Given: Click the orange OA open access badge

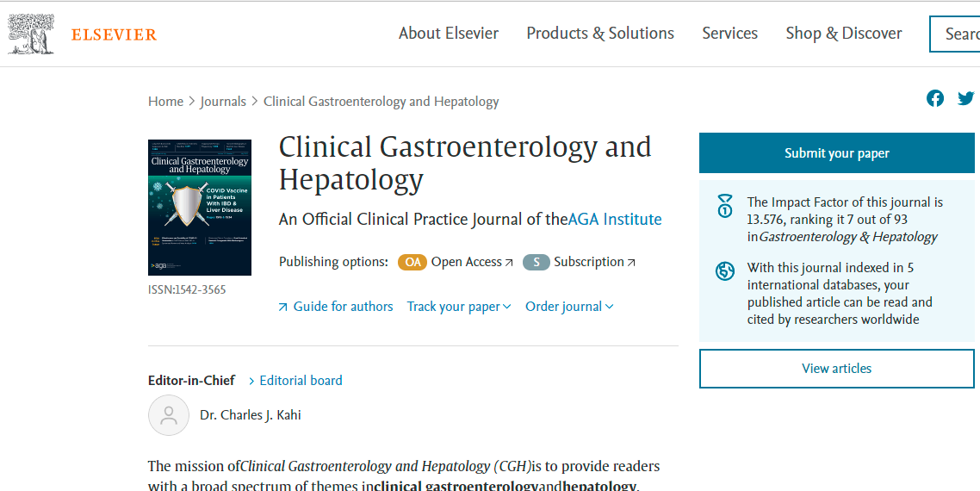Looking at the screenshot, I should [412, 262].
